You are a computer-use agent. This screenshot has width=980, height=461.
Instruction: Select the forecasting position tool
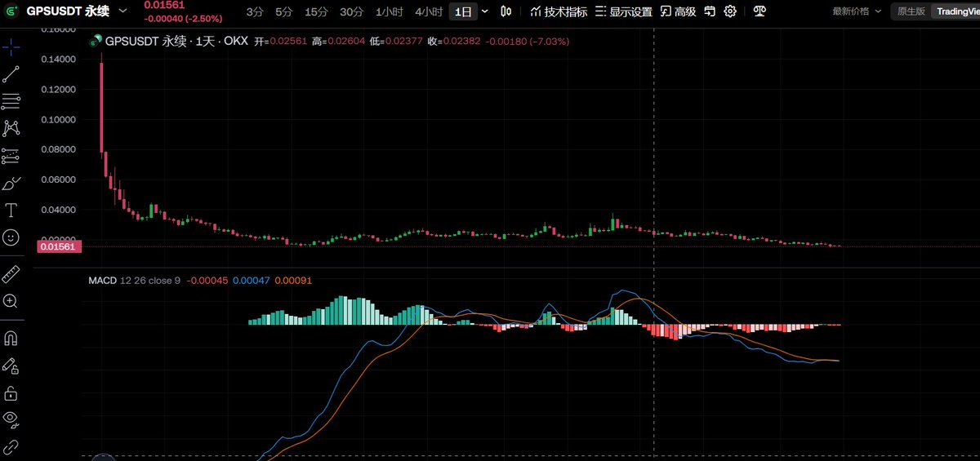click(11, 155)
